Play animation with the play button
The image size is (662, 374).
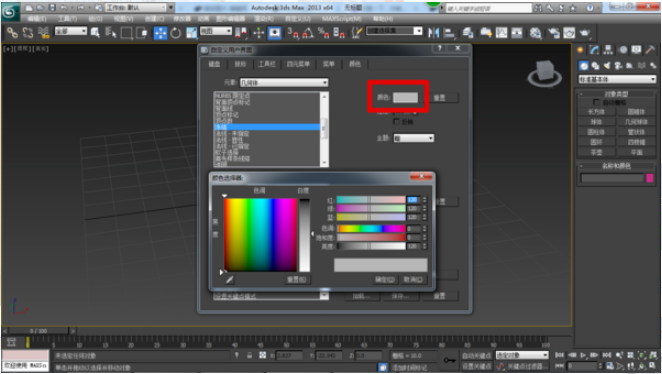point(584,355)
